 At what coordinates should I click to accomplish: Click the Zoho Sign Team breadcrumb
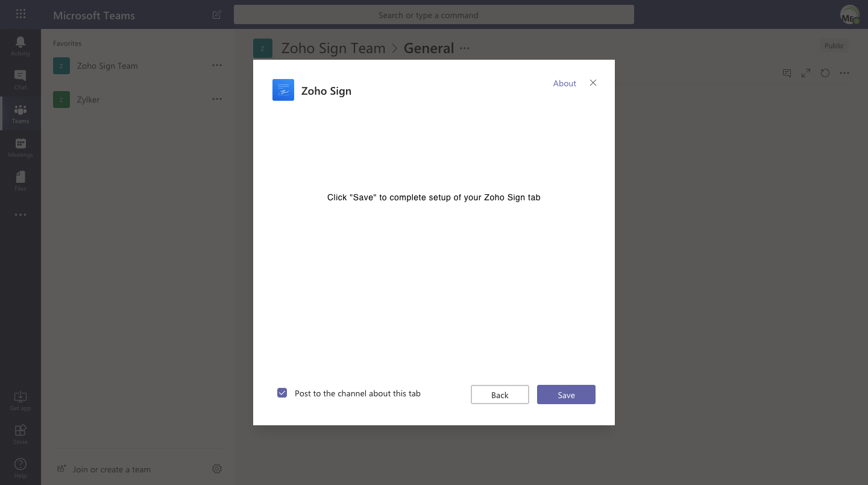click(x=333, y=48)
